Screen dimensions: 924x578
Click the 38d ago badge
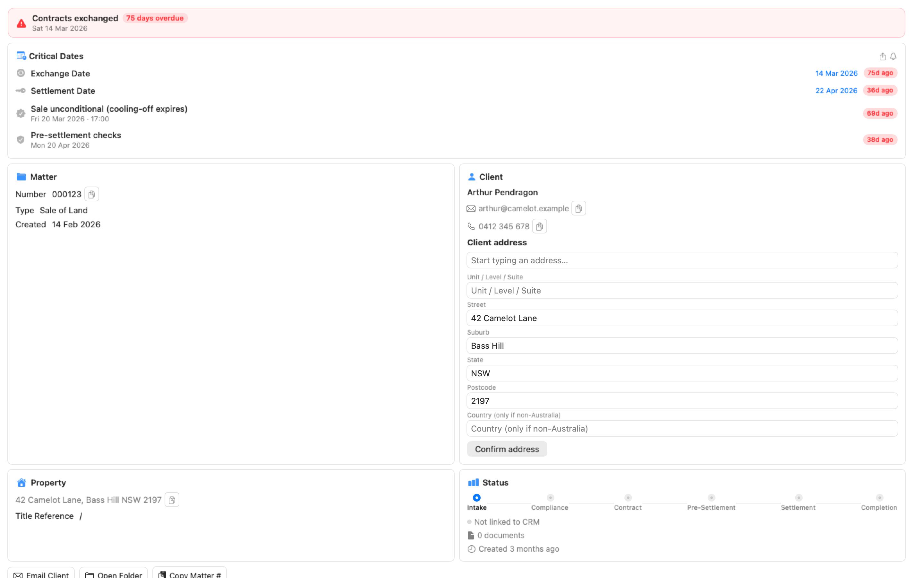(880, 140)
